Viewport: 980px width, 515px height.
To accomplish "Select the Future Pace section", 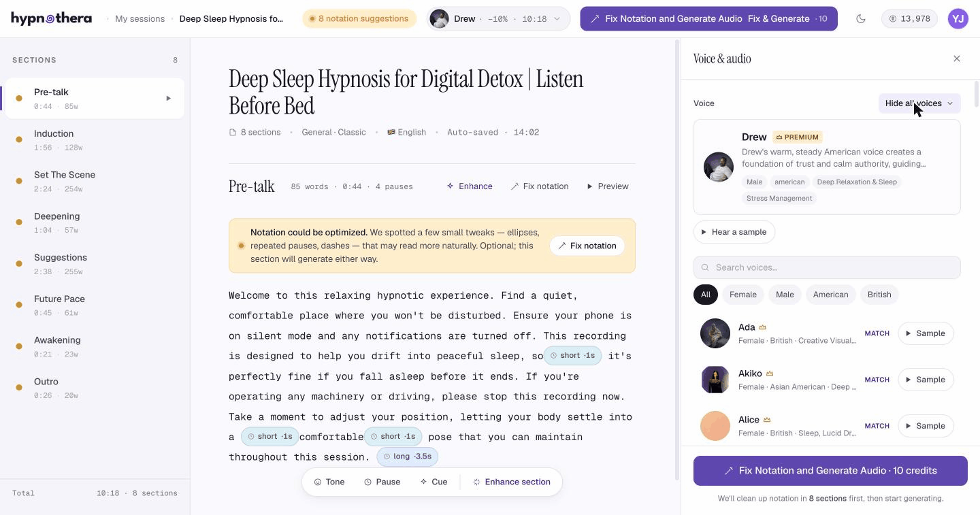I will [x=95, y=305].
